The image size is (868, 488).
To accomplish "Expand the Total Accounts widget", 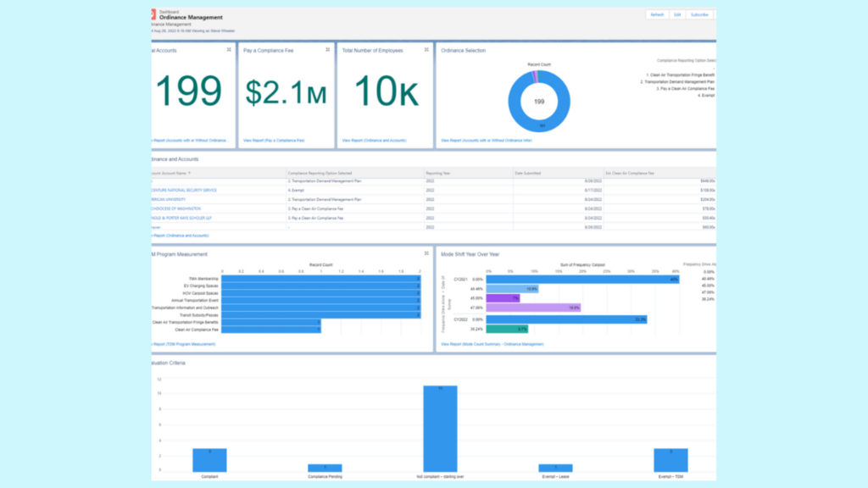I will tap(229, 50).
